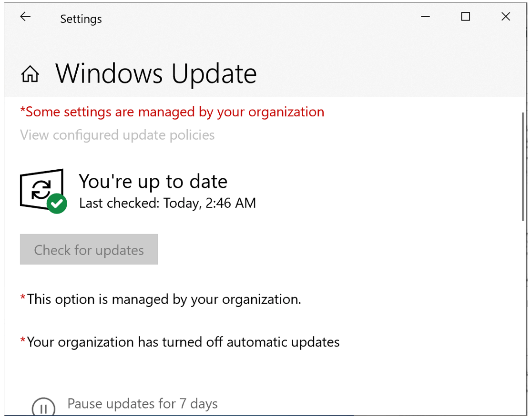Close the Settings window with the X icon
The image size is (531, 420).
[x=505, y=16]
